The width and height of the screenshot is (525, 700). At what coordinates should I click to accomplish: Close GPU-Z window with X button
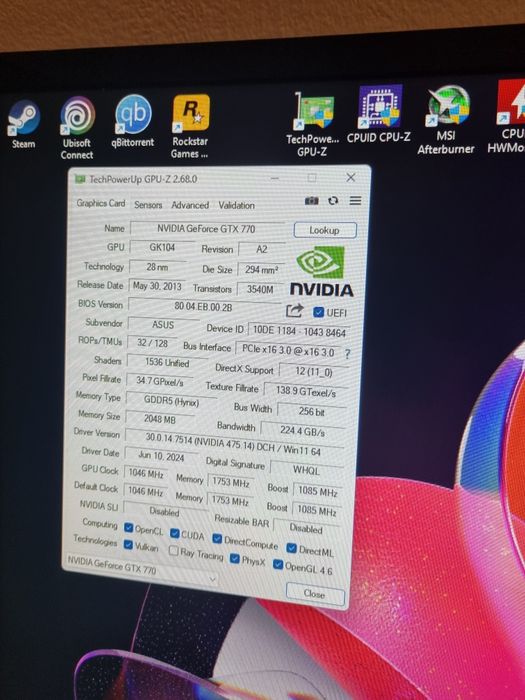[x=351, y=177]
